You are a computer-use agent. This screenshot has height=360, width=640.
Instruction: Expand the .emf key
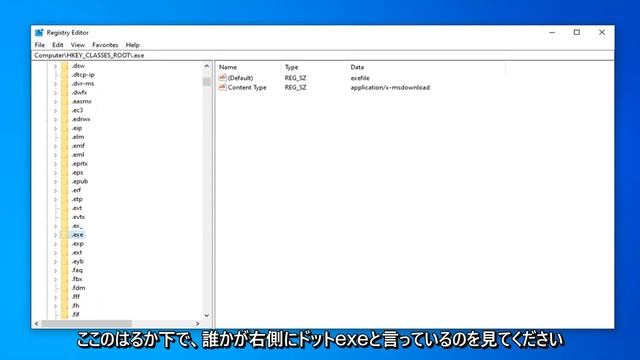pyautogui.click(x=55, y=146)
